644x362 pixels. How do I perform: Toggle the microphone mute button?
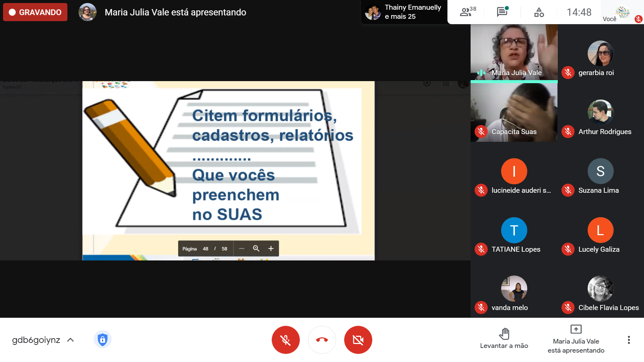click(x=285, y=340)
